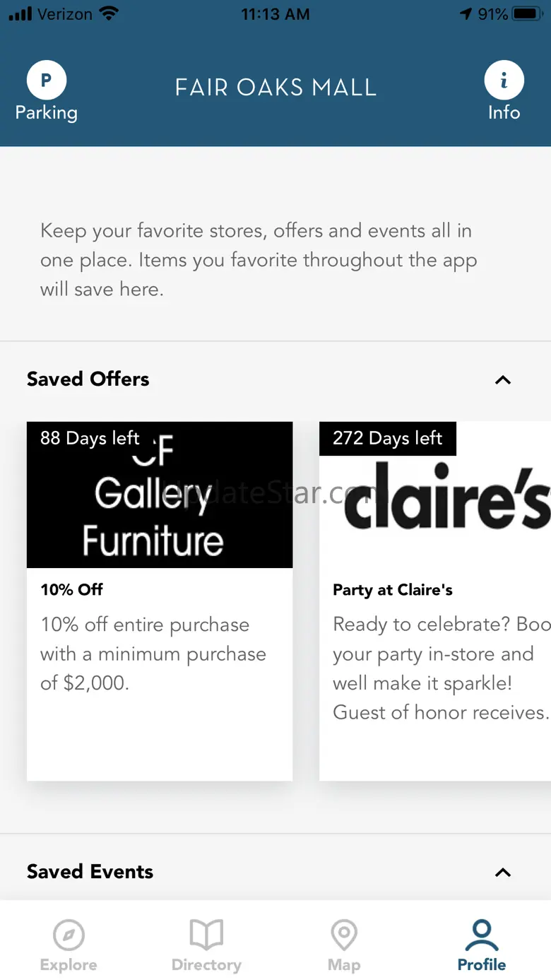551x980 pixels.
Task: Open the Claire's logo offer image
Action: coord(435,495)
